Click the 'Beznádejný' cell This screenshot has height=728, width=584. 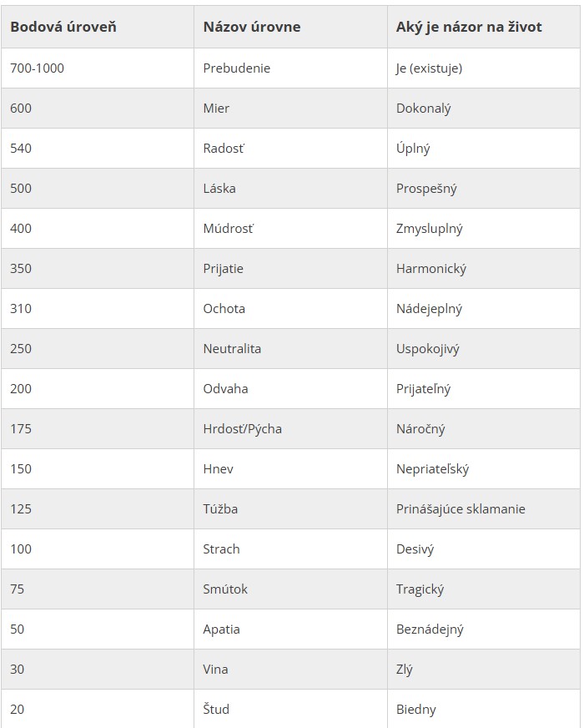[484, 629]
